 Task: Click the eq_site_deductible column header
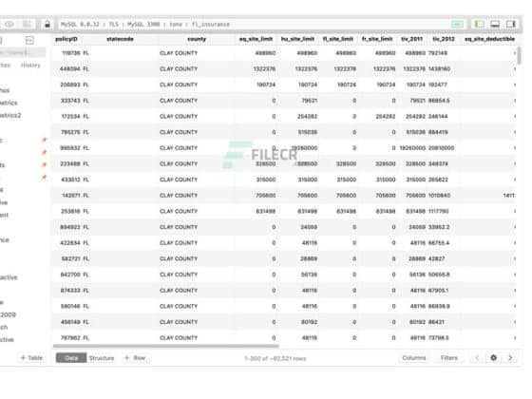pyautogui.click(x=489, y=39)
